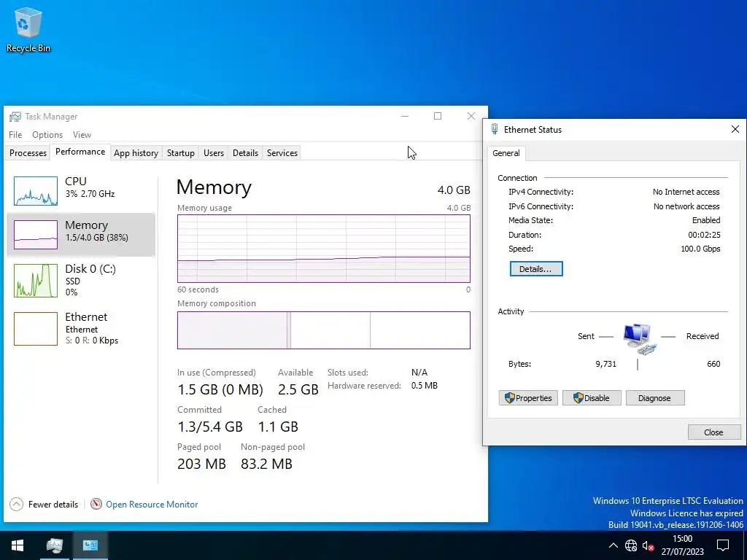Image resolution: width=747 pixels, height=560 pixels.
Task: Click the '203 MB' paged pool value
Action: click(x=201, y=464)
